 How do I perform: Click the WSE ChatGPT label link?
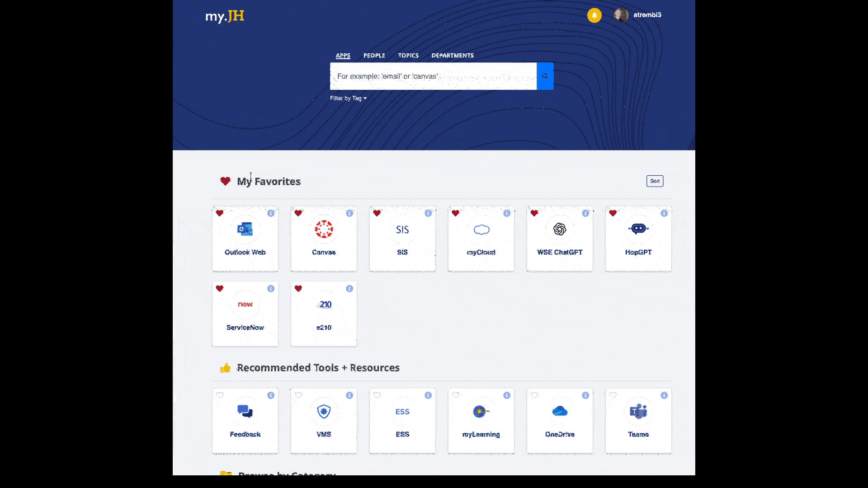point(560,252)
